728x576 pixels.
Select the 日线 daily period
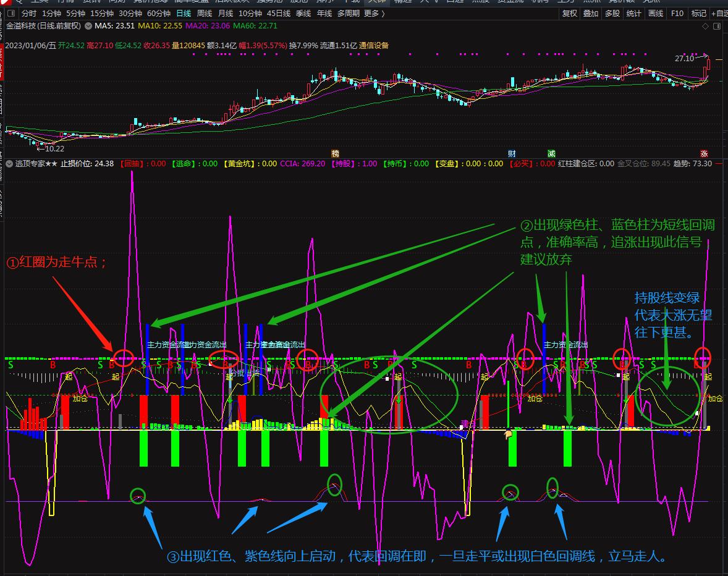184,14
